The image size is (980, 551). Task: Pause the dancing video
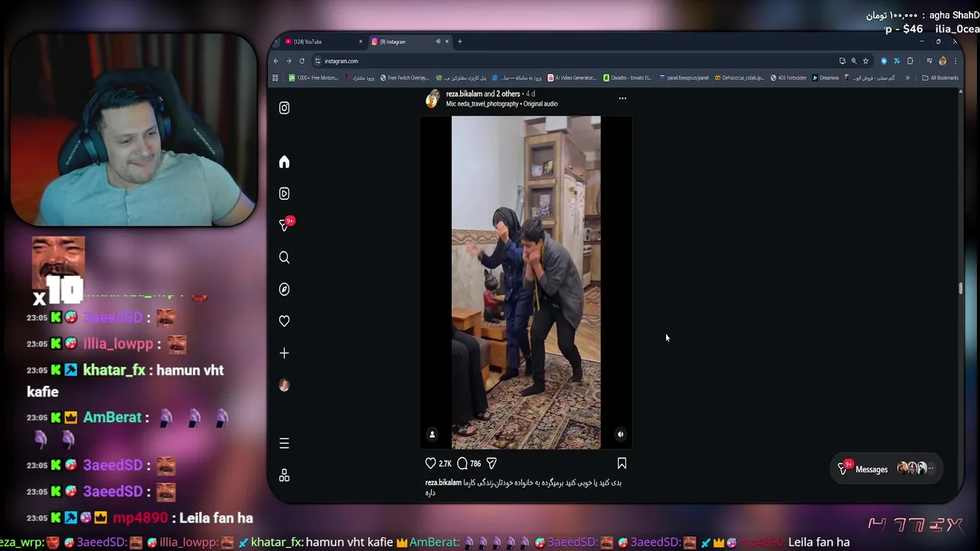click(x=526, y=282)
